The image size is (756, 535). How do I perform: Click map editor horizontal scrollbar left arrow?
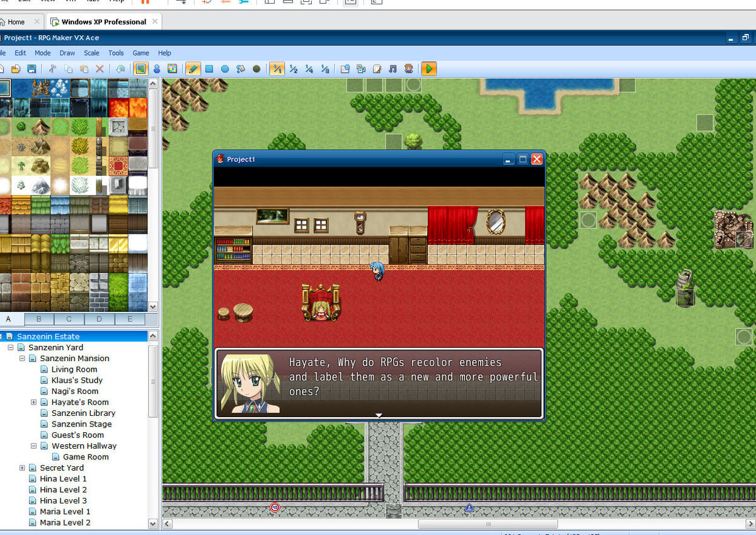tap(168, 524)
